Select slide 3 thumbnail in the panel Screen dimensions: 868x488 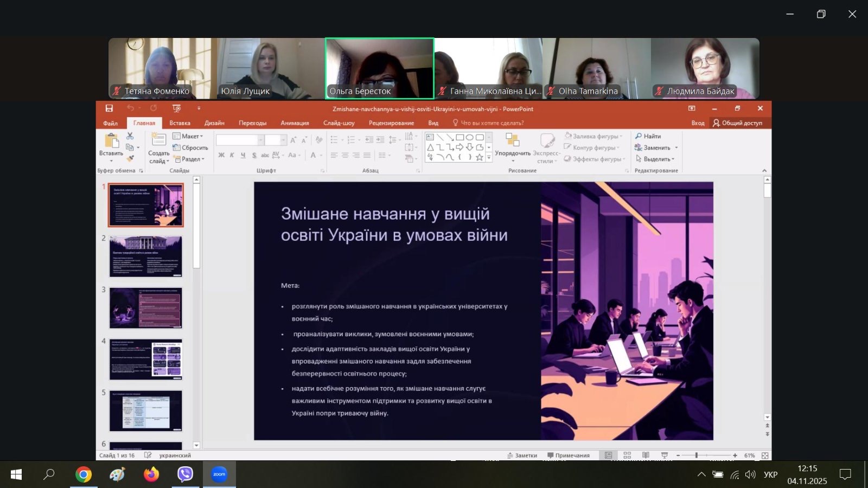click(x=145, y=308)
